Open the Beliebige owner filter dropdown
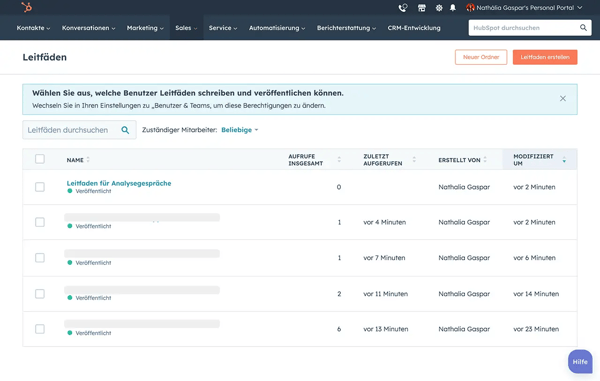Image resolution: width=600 pixels, height=381 pixels. pos(240,130)
